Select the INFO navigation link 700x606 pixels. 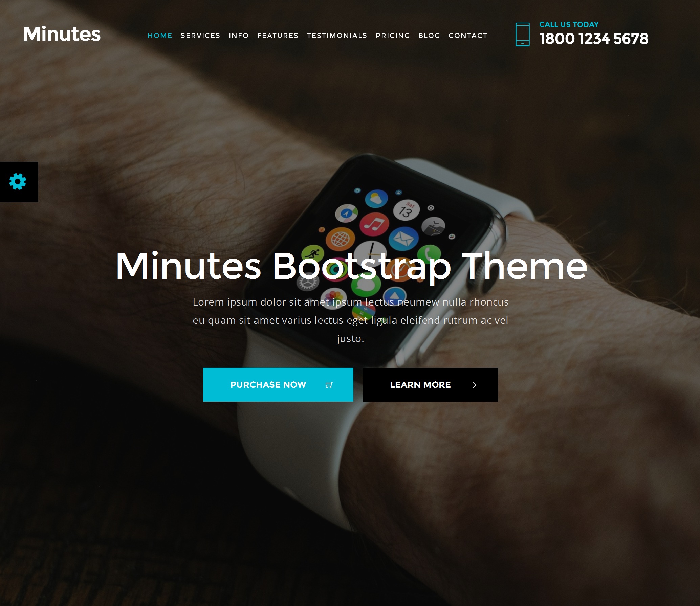coord(239,35)
